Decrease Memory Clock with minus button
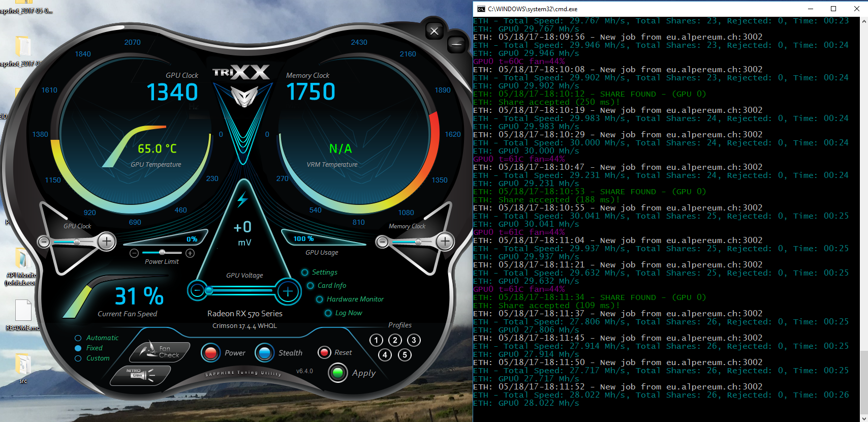 coord(382,243)
